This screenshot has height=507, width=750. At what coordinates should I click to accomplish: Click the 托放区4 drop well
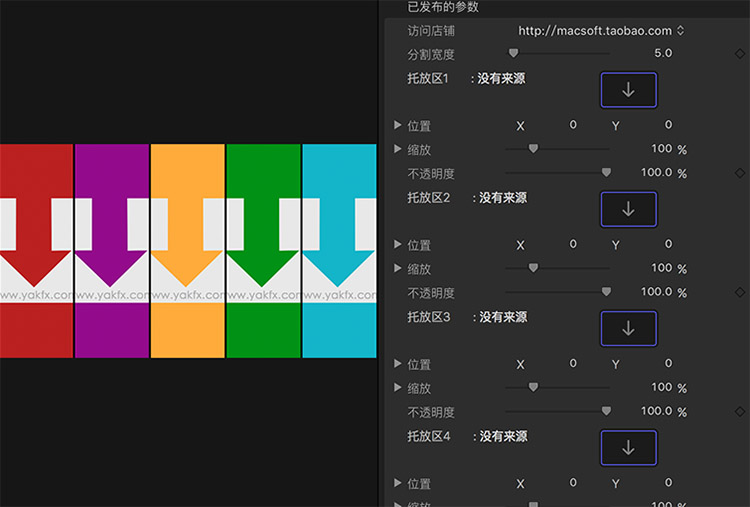tap(629, 448)
